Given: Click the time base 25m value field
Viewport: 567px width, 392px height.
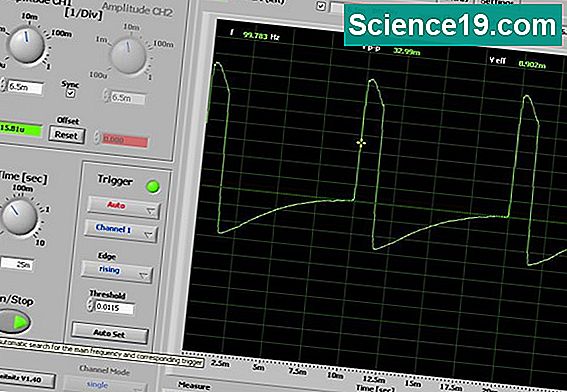Looking at the screenshot, I should point(18,264).
